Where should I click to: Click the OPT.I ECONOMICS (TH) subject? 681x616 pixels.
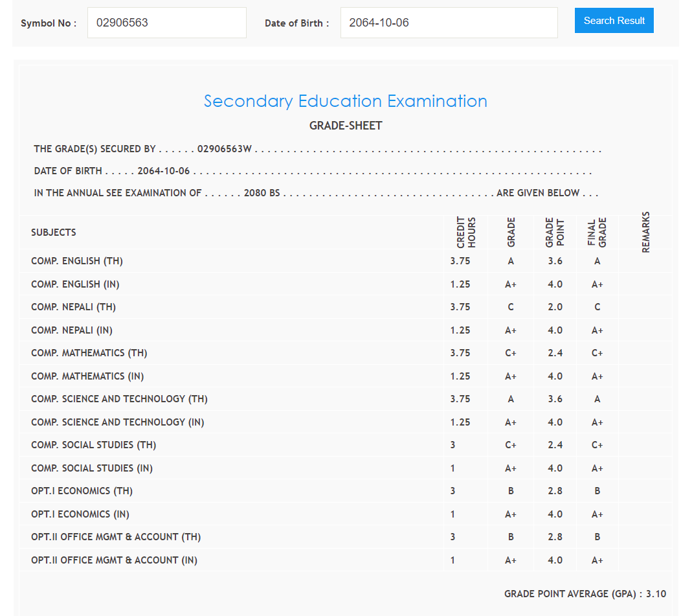coord(82,491)
